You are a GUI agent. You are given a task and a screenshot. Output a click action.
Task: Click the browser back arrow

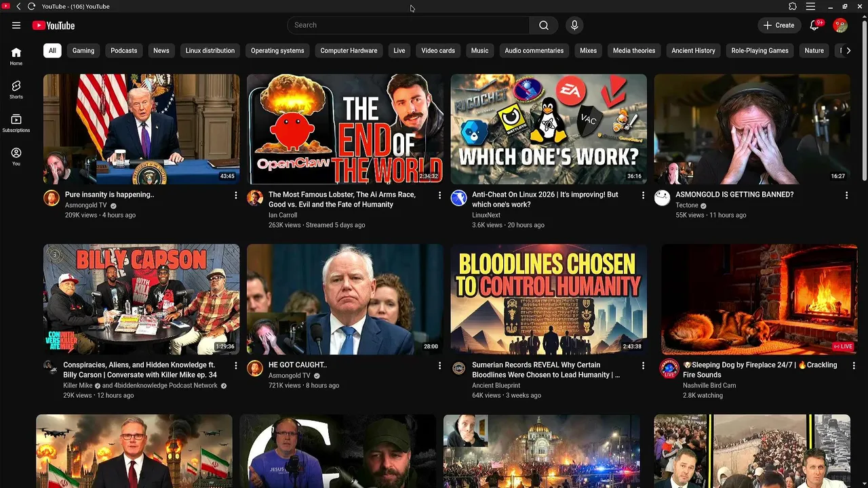coord(18,6)
